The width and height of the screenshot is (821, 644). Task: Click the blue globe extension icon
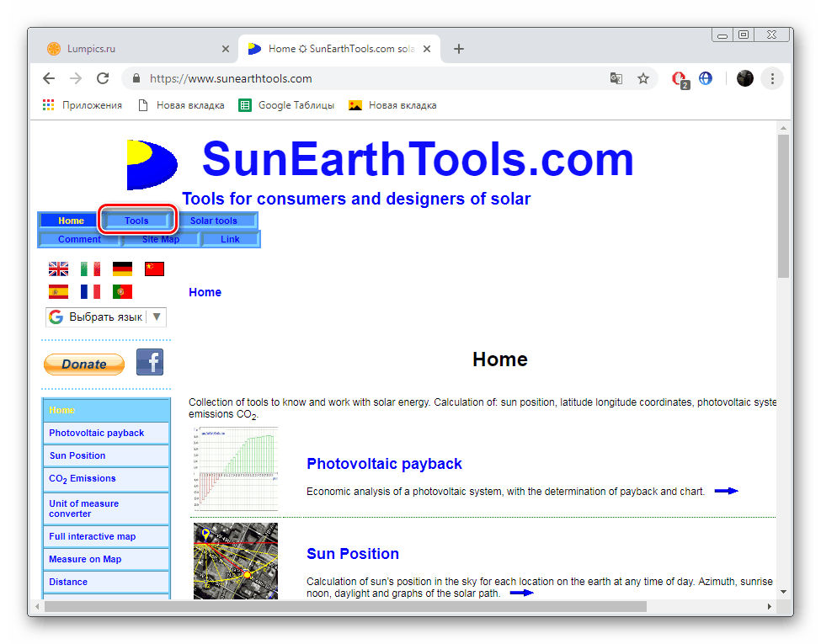click(x=706, y=78)
